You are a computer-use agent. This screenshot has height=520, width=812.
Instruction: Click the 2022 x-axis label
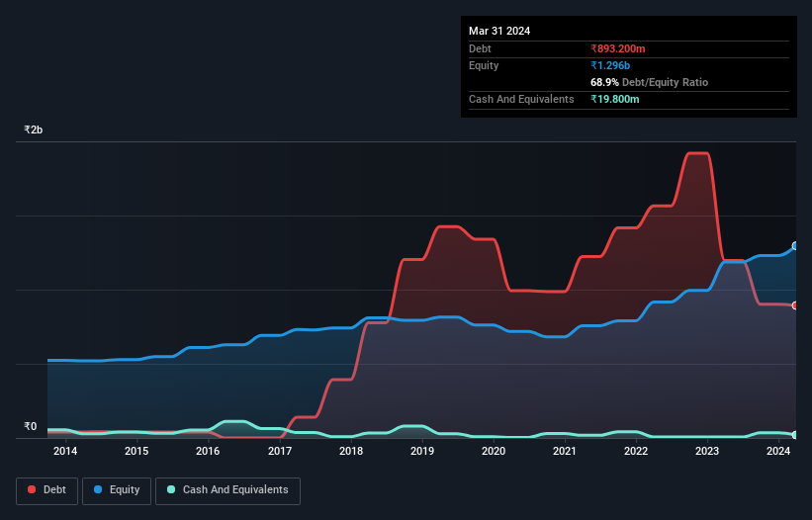tap(636, 451)
